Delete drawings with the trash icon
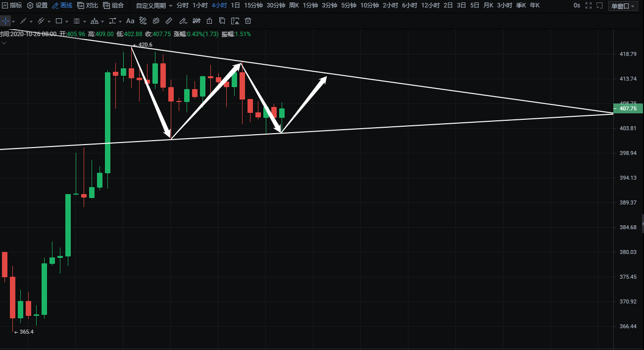Image resolution: width=644 pixels, height=350 pixels. (x=248, y=21)
